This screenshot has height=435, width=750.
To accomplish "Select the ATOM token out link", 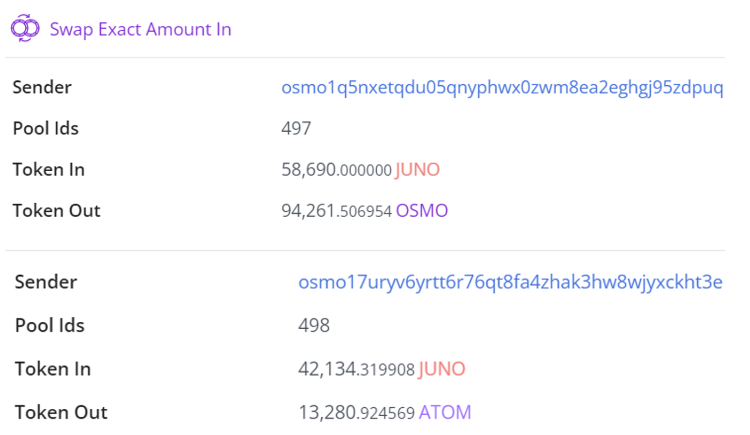I will click(x=445, y=412).
